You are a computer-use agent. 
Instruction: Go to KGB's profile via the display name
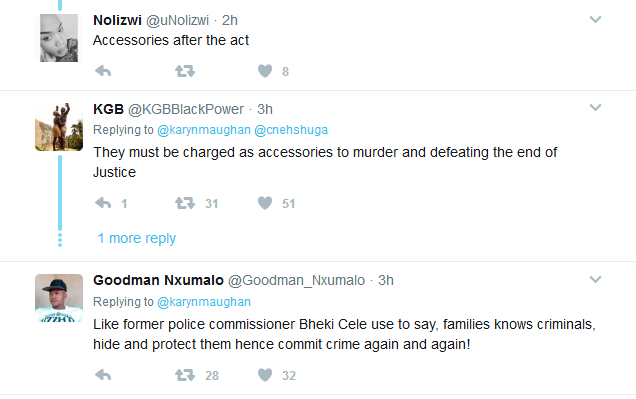point(108,109)
